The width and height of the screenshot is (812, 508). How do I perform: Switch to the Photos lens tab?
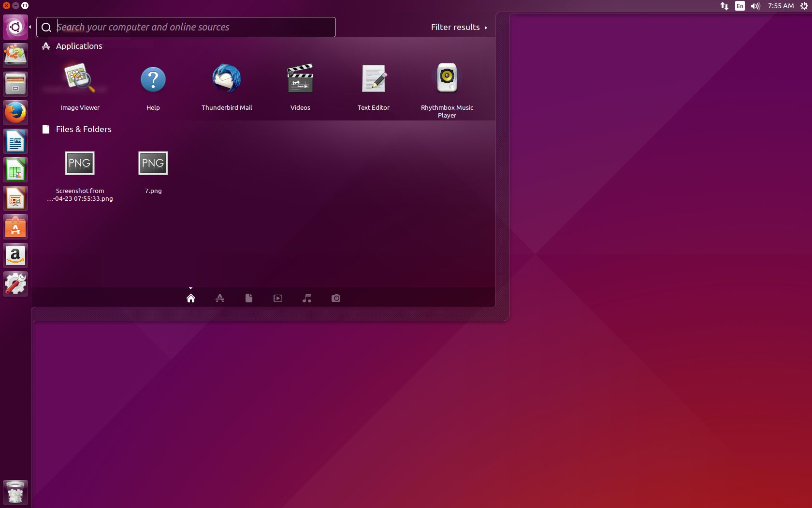[x=336, y=299]
